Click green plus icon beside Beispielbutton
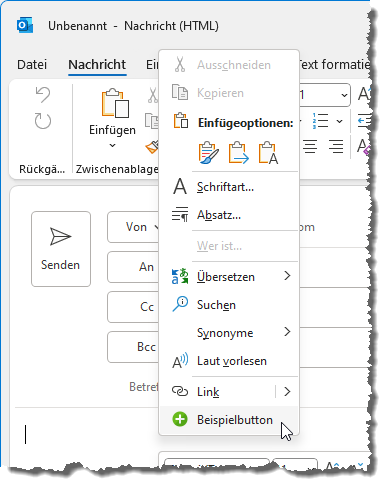 pos(180,419)
